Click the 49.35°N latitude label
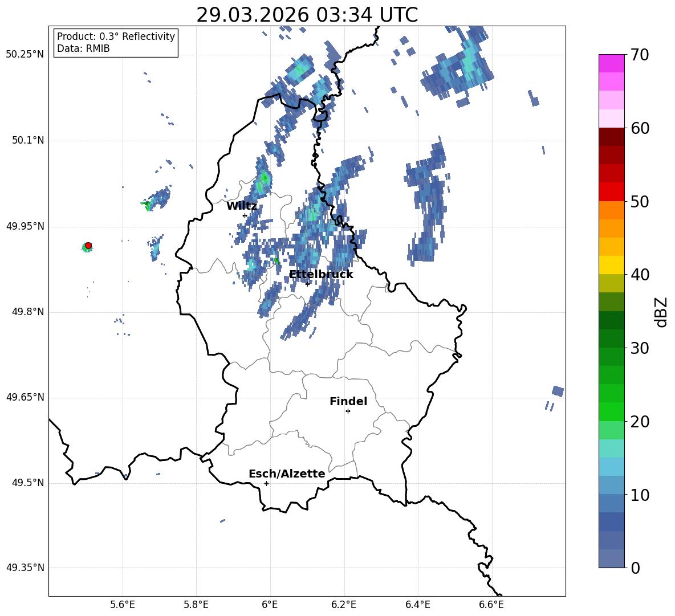The height and width of the screenshot is (616, 675). tap(25, 568)
